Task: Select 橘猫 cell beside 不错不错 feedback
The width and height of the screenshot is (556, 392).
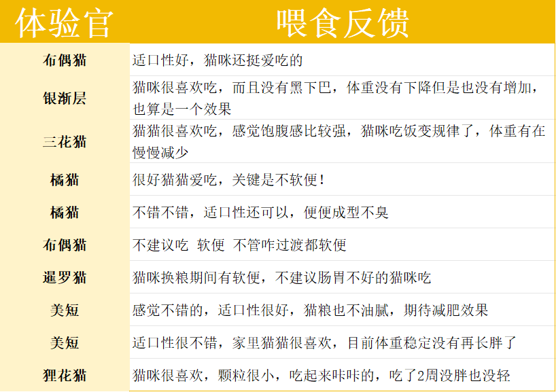Action: (x=65, y=212)
